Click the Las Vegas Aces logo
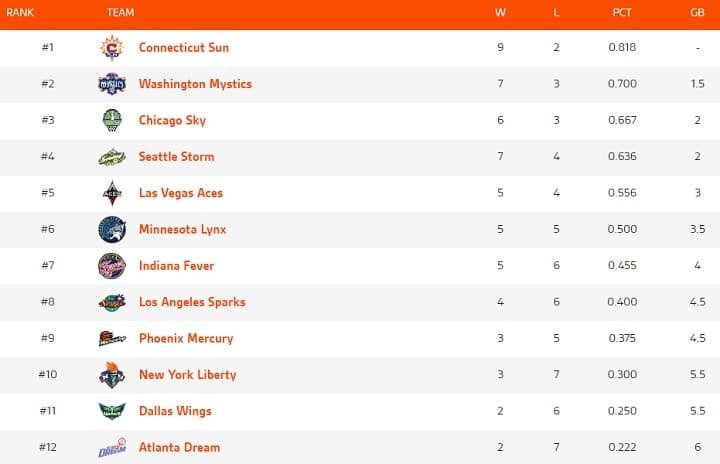 coord(112,193)
